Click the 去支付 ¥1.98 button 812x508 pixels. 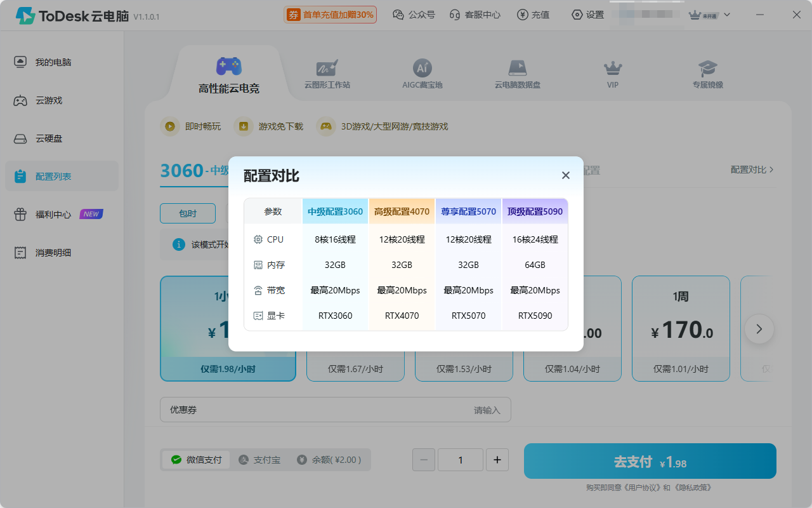click(650, 461)
